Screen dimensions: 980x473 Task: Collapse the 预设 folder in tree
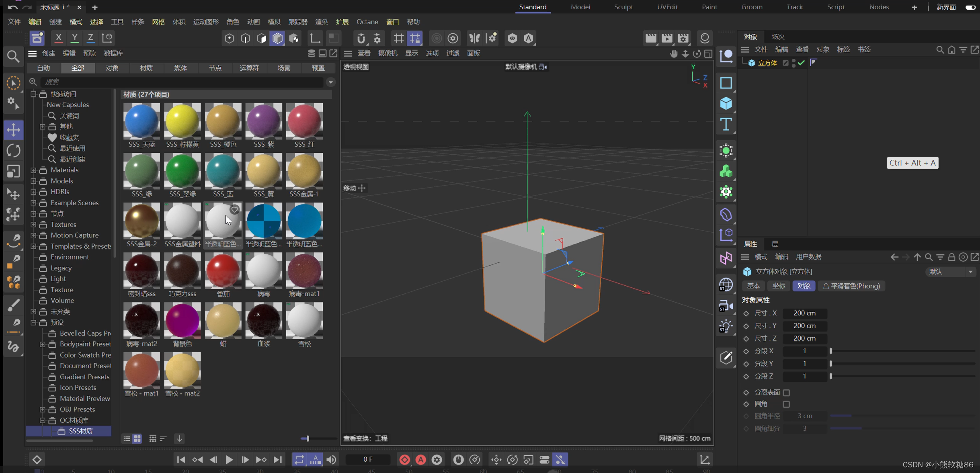[x=34, y=322]
